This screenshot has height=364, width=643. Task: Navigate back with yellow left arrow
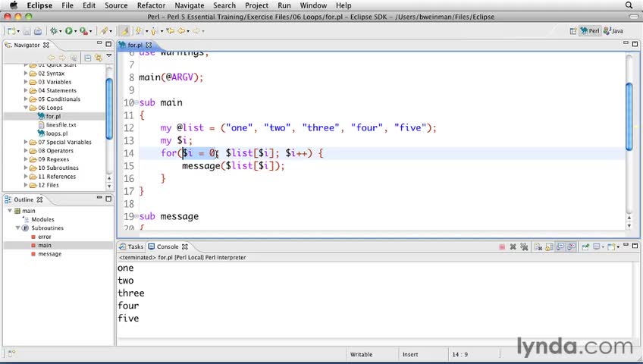181,31
